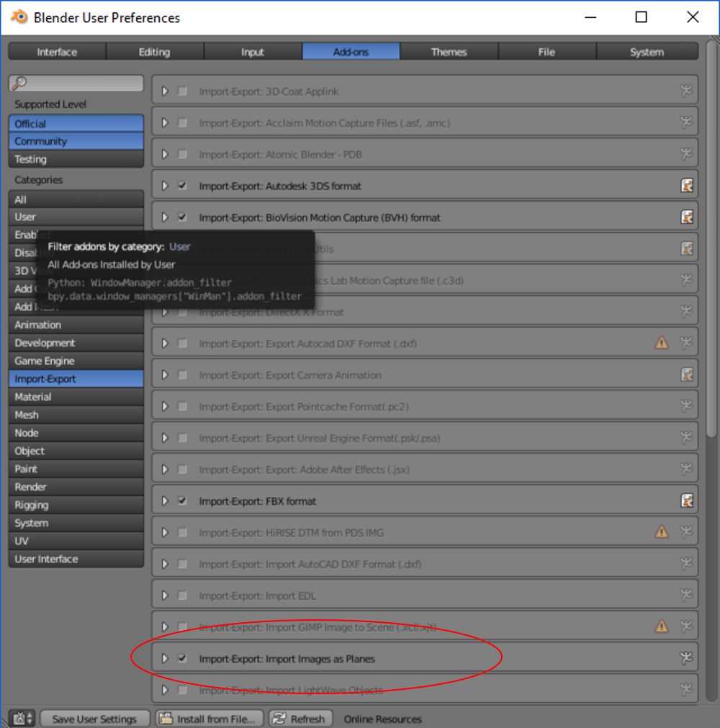720x728 pixels.
Task: Enable the Acclaim Motion Capture Files checkbox
Action: click(182, 122)
